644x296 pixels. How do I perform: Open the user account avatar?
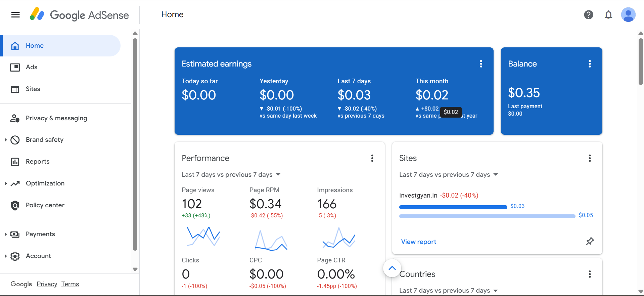(628, 15)
